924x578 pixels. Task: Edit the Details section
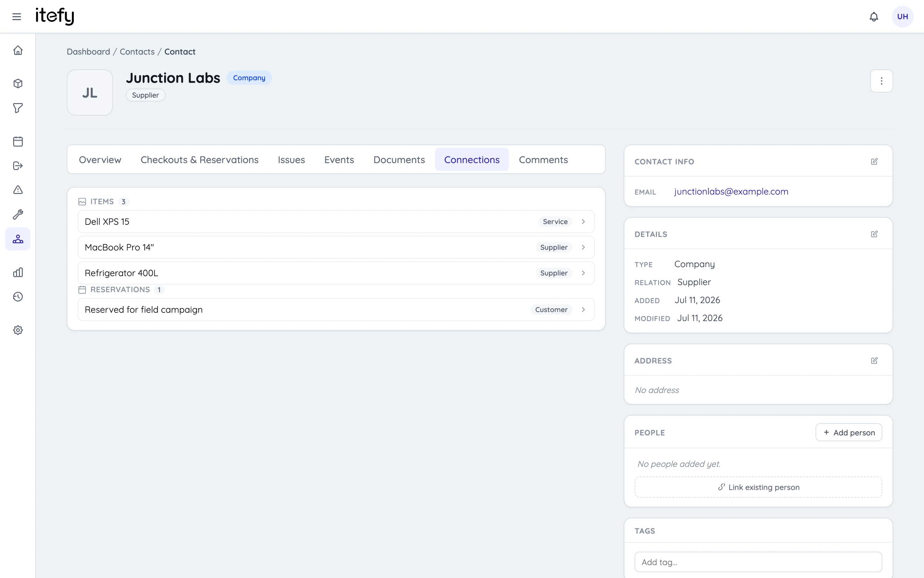click(x=874, y=234)
